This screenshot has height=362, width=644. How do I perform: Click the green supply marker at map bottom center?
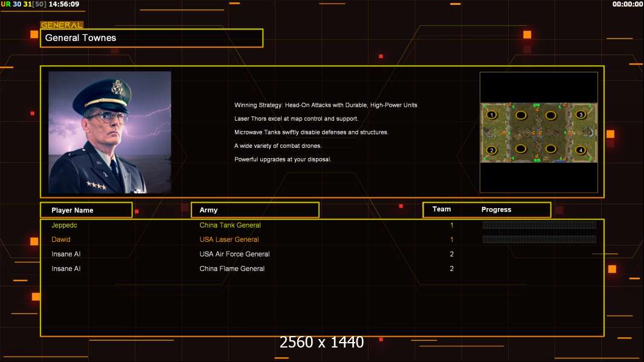click(x=537, y=159)
